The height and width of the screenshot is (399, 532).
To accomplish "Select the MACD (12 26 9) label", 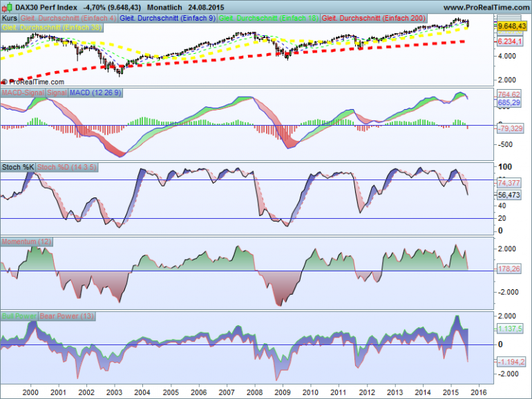I will tap(95, 93).
